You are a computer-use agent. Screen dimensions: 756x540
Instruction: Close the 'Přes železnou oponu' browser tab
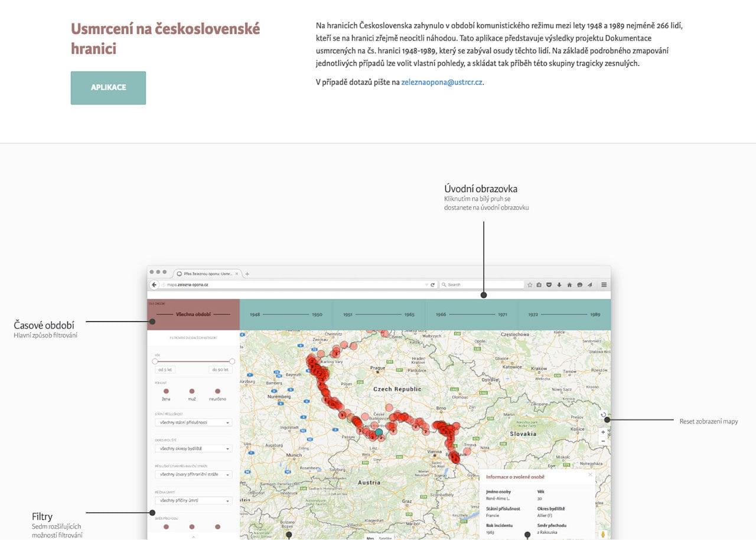click(x=237, y=274)
